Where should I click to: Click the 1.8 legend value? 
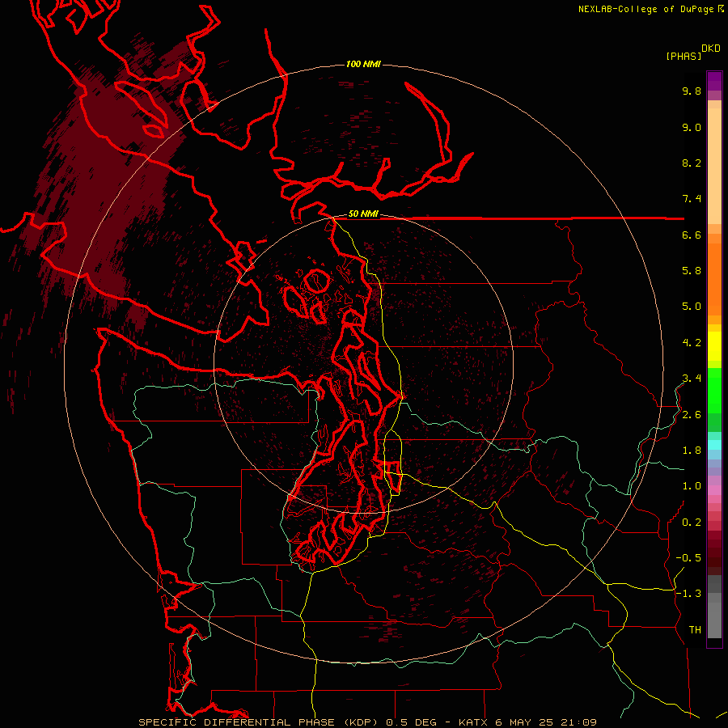tap(692, 451)
